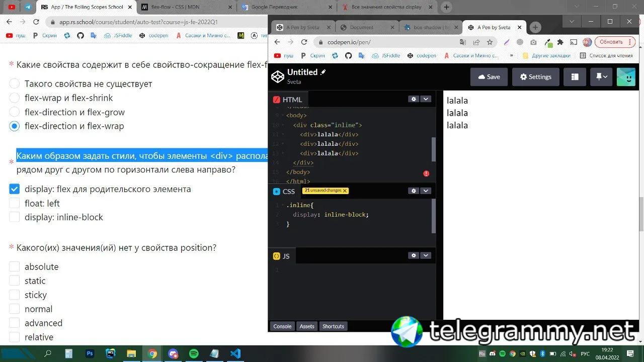Switch to the 'box-shadow' browser tab
This screenshot has height=362, width=644.
pyautogui.click(x=430, y=27)
